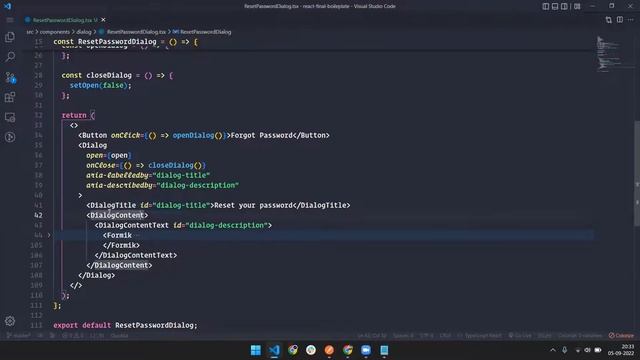This screenshot has width=640, height=360.
Task: Click the 'Forgot Password' button text
Action: (262, 135)
